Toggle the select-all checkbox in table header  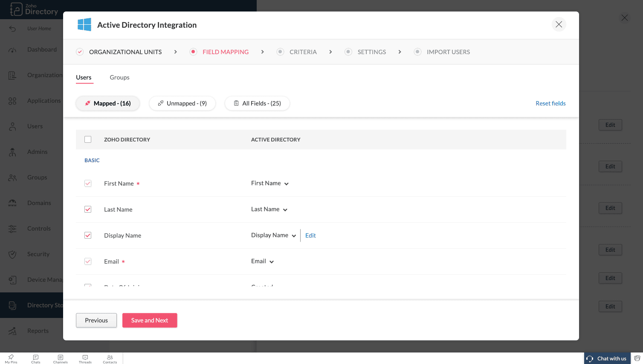[x=88, y=139]
